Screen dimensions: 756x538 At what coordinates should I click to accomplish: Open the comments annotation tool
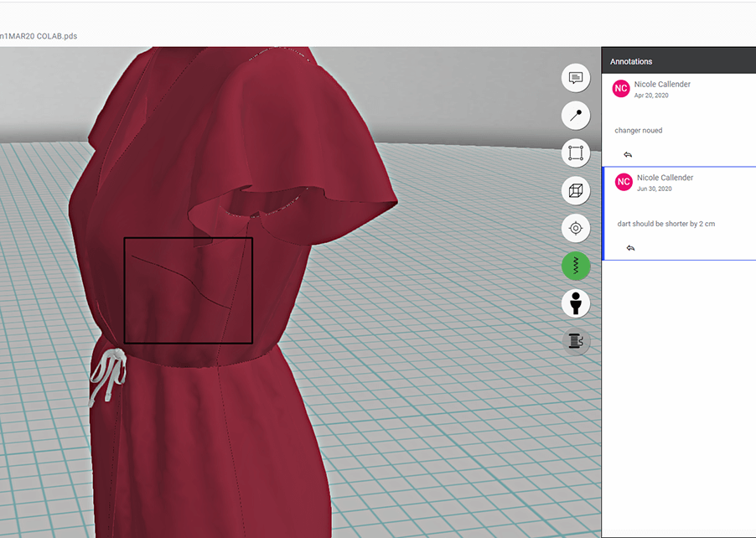point(576,78)
